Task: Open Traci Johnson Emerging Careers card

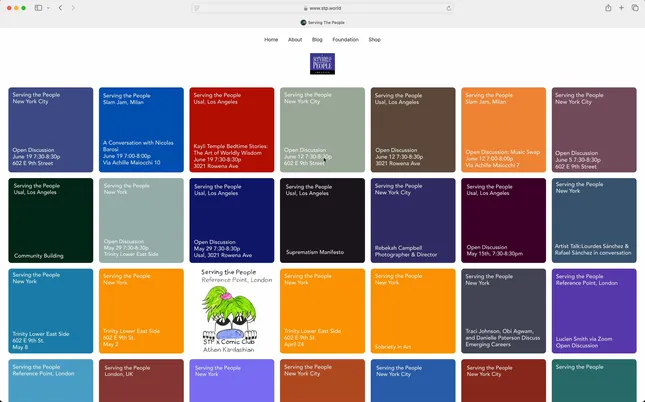Action: 503,311
